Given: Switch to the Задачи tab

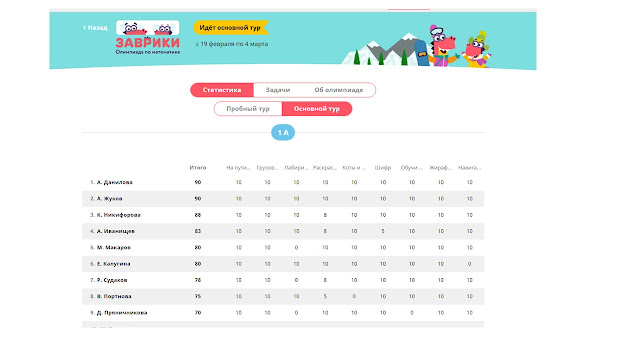Looking at the screenshot, I should (x=278, y=90).
